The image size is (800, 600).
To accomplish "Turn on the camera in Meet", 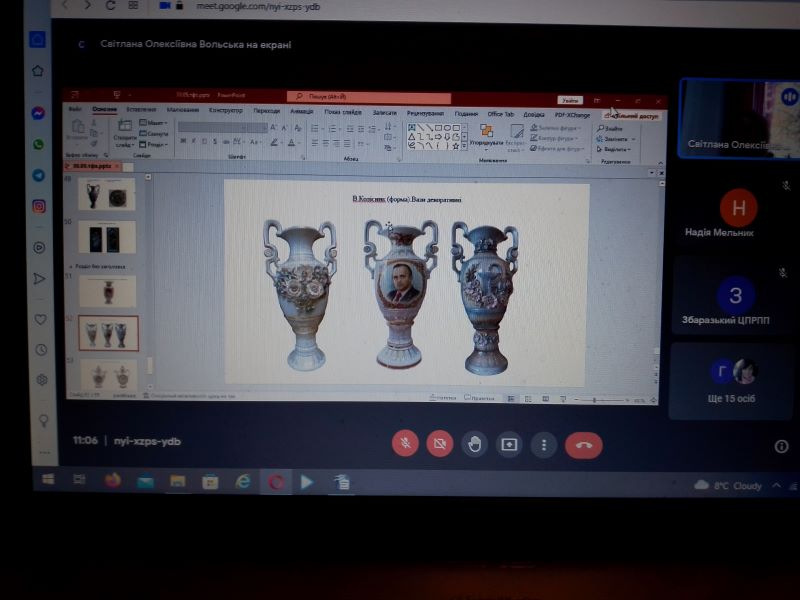I will click(x=439, y=444).
